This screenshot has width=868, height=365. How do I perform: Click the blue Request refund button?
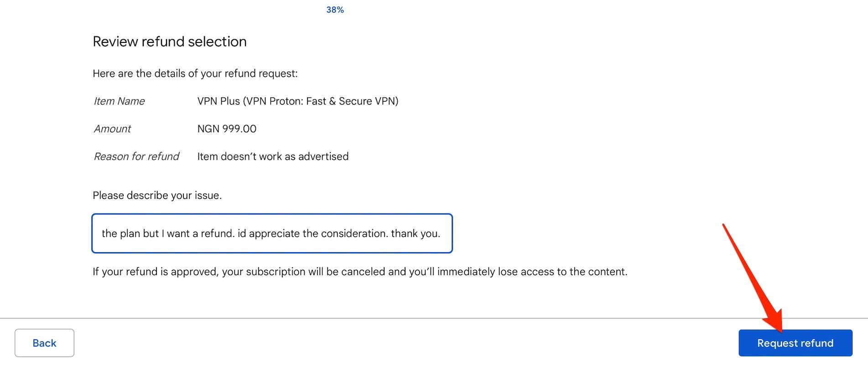pos(795,343)
